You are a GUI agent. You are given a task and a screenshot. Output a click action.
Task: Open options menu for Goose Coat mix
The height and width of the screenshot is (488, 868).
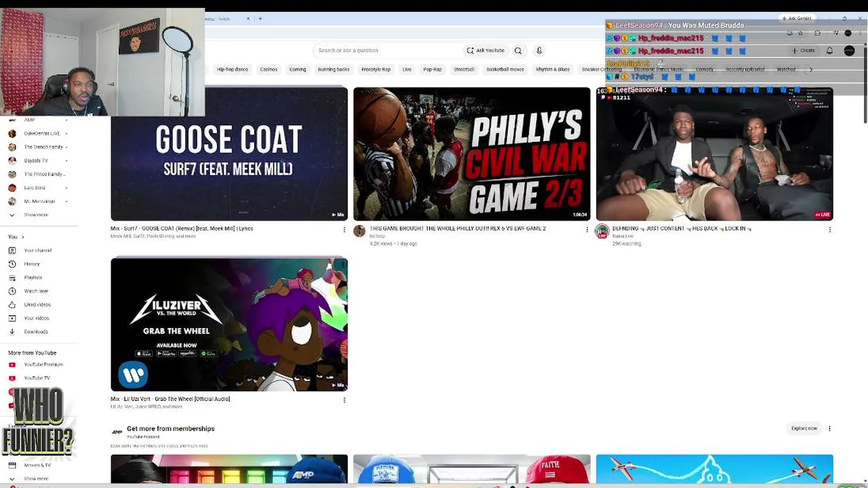click(x=344, y=230)
